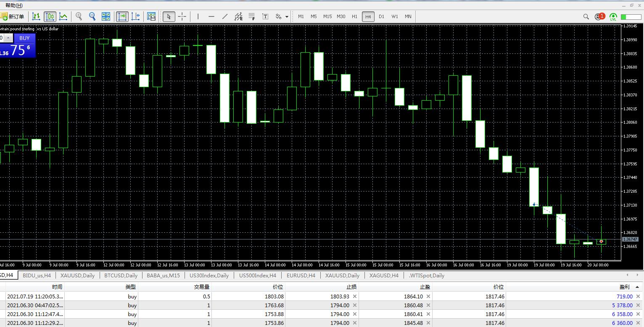Switch timeframe to W1
The height and width of the screenshot is (327, 644).
395,16
